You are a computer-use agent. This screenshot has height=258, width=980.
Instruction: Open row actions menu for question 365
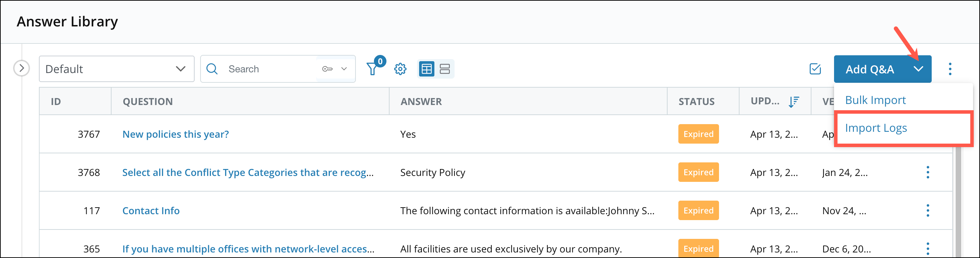pos(928,249)
